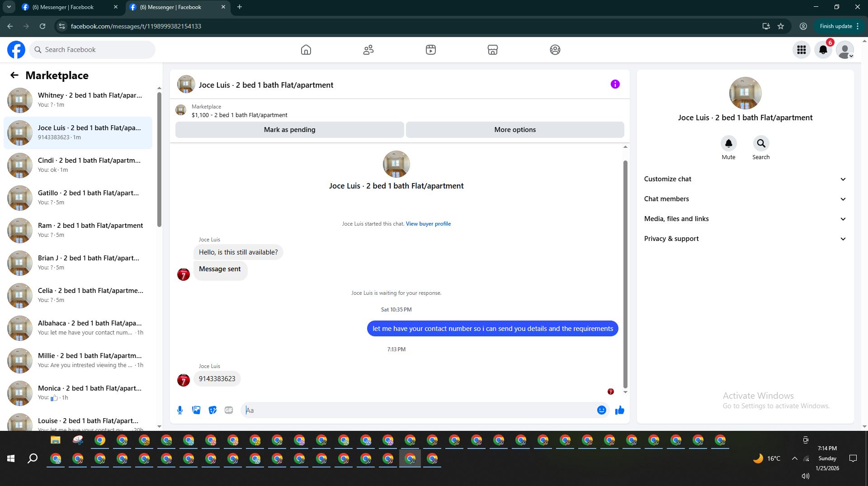Image resolution: width=868 pixels, height=486 pixels.
Task: Expand Chat members section
Action: click(x=745, y=199)
